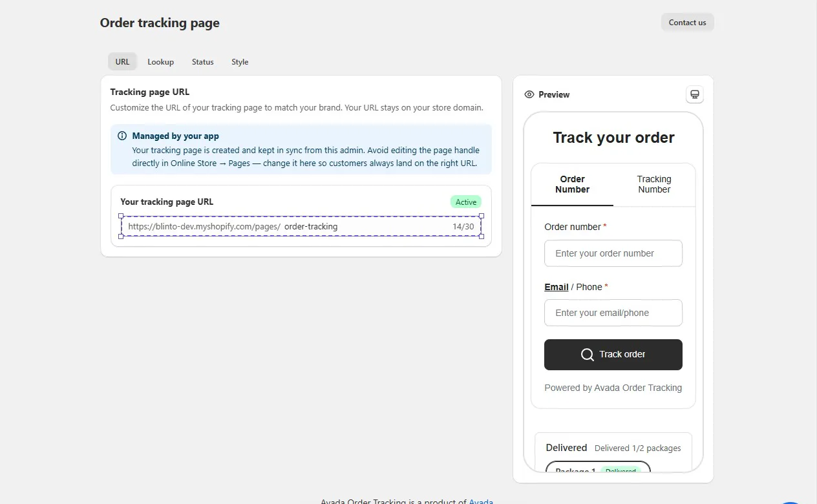Click the Customize the URL description text
The height and width of the screenshot is (504, 817).
tap(297, 107)
